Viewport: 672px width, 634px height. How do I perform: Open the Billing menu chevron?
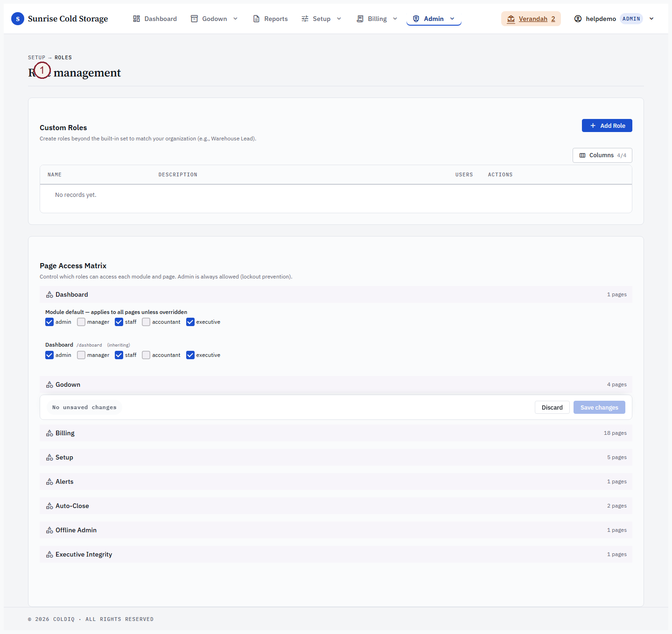(x=395, y=19)
